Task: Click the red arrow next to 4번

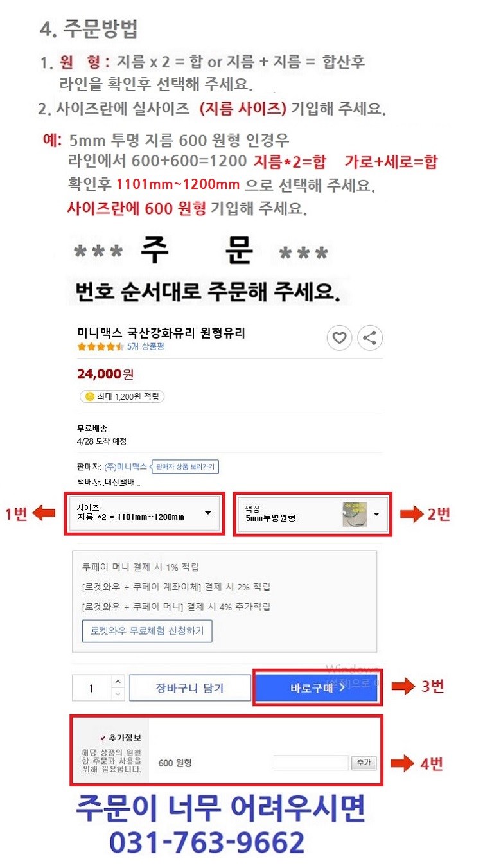Action: (405, 763)
